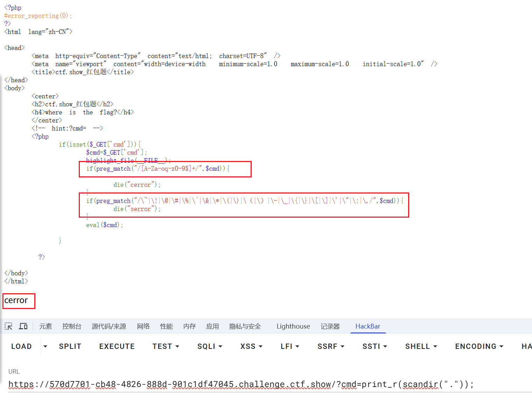Open the SSTI dropdown
Image resolution: width=532 pixels, height=401 pixels.
(x=374, y=346)
